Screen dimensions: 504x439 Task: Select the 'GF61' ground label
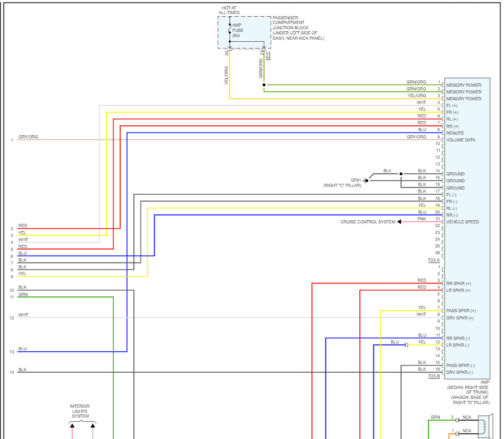coord(356,180)
